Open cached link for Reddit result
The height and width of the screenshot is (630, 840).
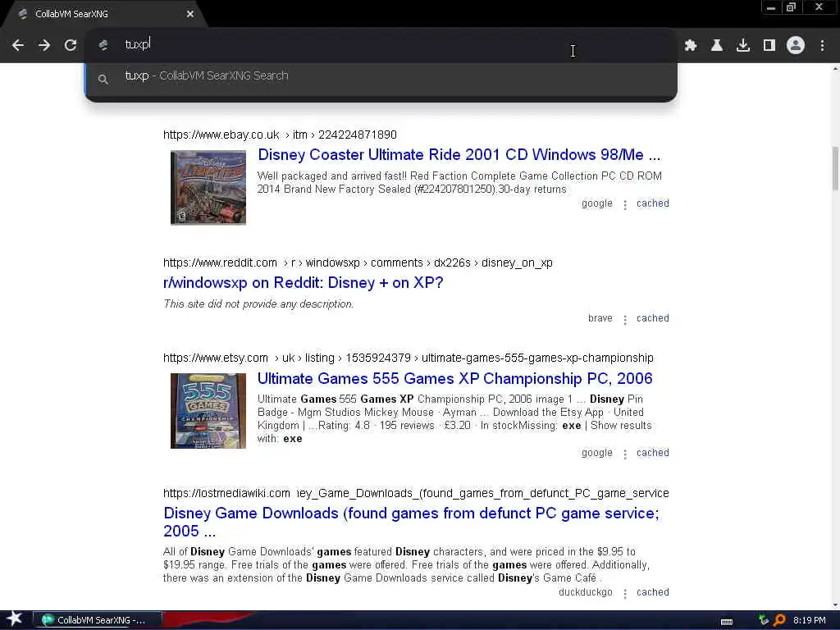point(652,318)
